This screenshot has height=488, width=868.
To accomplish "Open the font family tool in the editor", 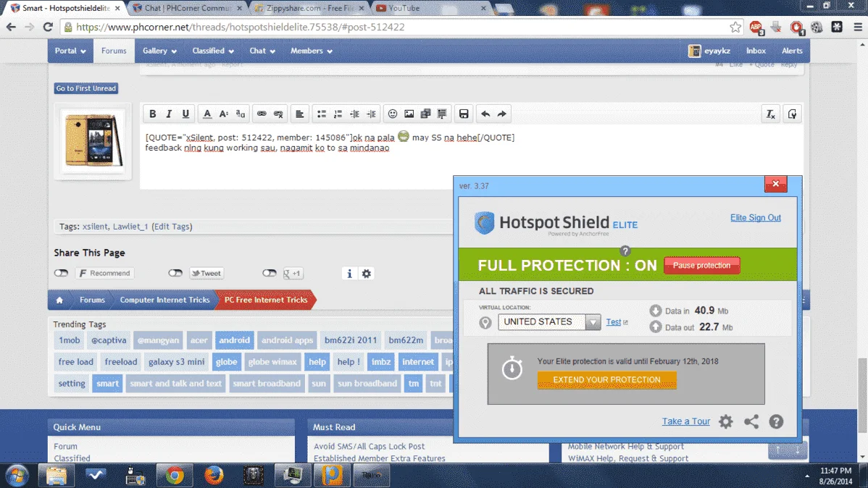I will 241,114.
